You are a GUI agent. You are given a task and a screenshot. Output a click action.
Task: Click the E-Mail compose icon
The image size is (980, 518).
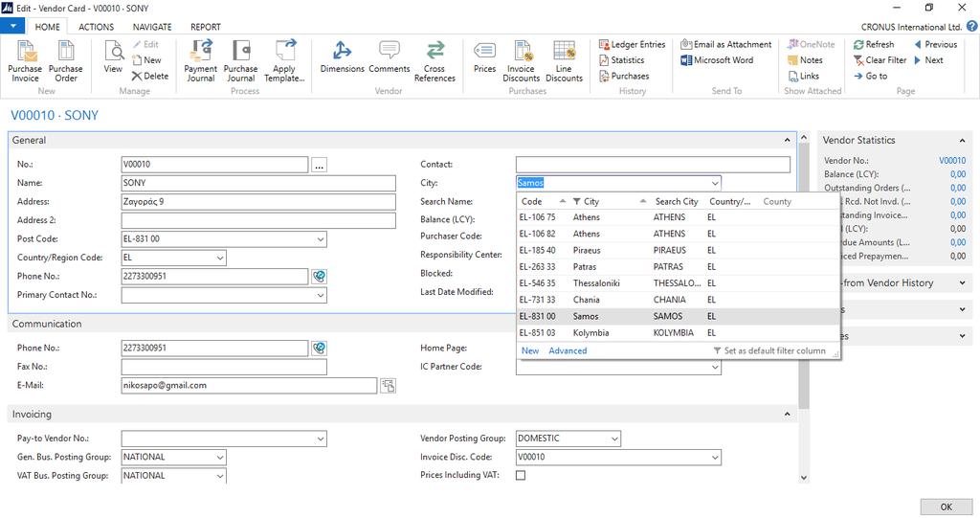[388, 385]
